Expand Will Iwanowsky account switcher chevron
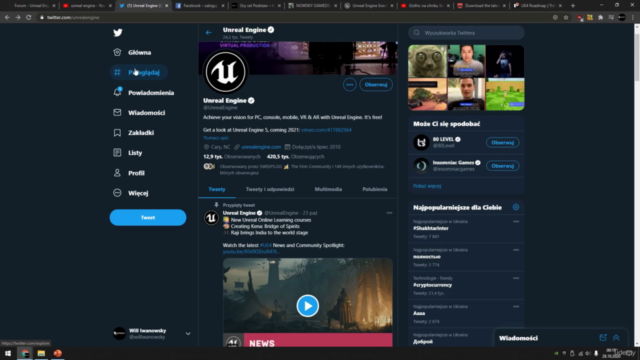The height and width of the screenshot is (360, 640). [x=188, y=333]
